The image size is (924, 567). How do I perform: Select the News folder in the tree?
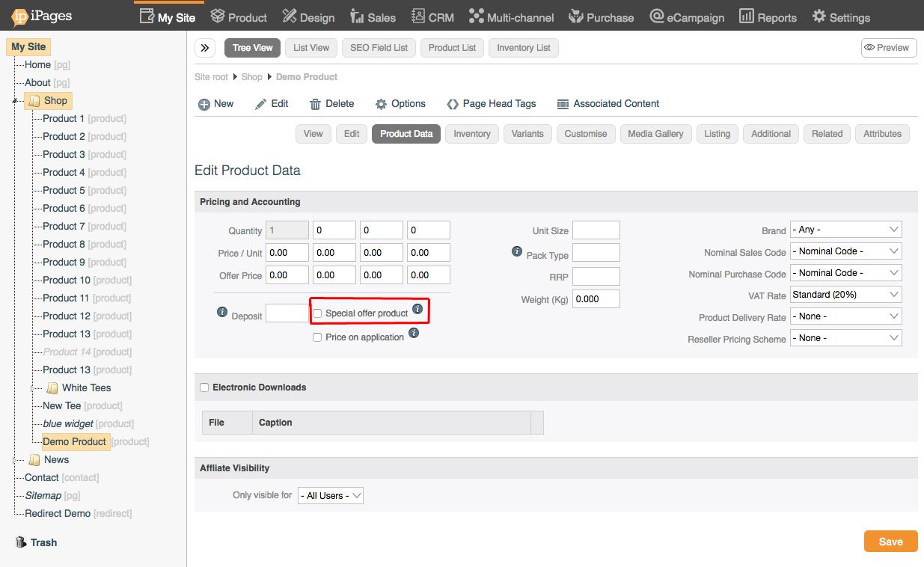(49, 459)
